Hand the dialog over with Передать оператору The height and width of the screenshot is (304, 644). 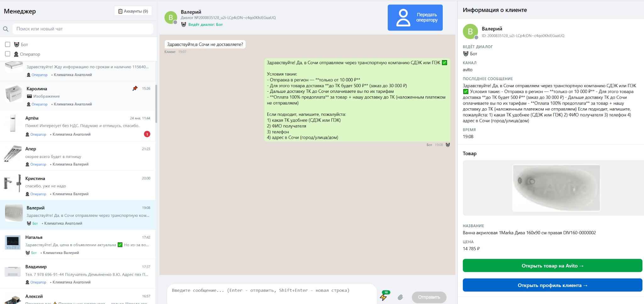415,18
